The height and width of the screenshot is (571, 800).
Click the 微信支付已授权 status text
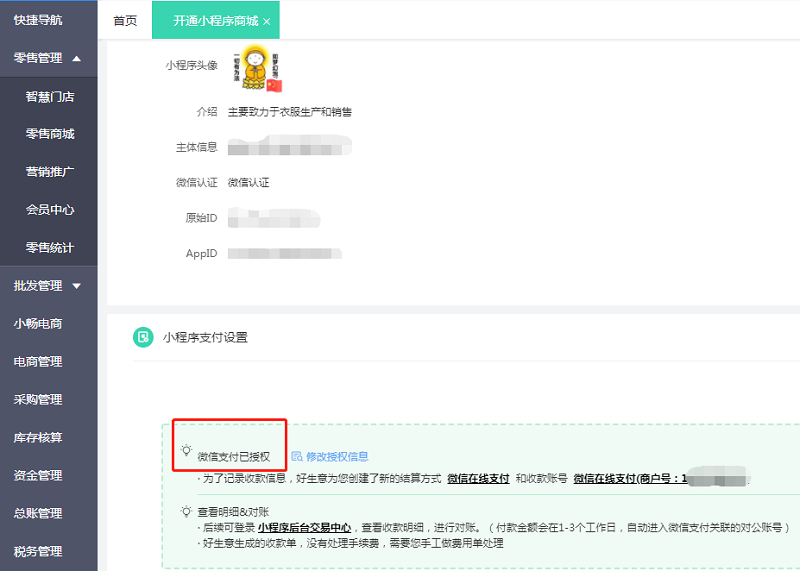point(234,457)
